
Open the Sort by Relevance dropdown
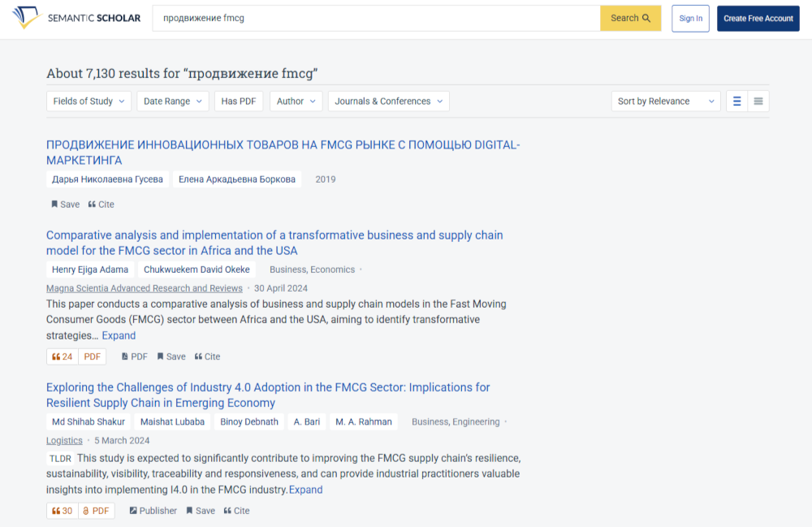click(666, 102)
